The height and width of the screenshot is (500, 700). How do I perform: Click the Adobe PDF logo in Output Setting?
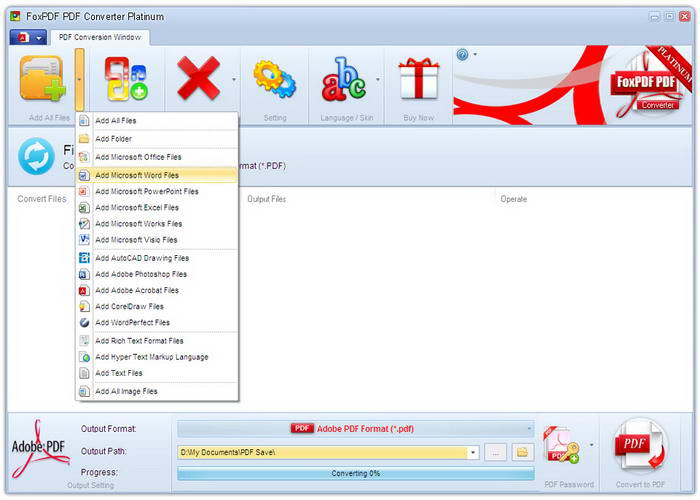[39, 448]
